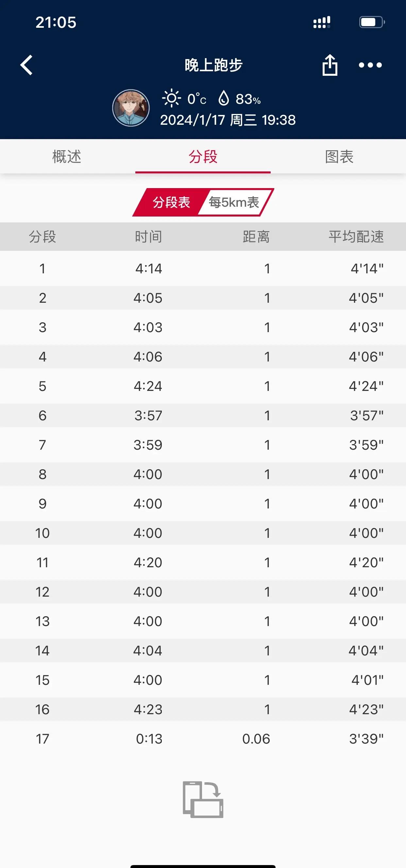Open the three-dot more options menu
Image resolution: width=406 pixels, height=868 pixels.
click(370, 65)
